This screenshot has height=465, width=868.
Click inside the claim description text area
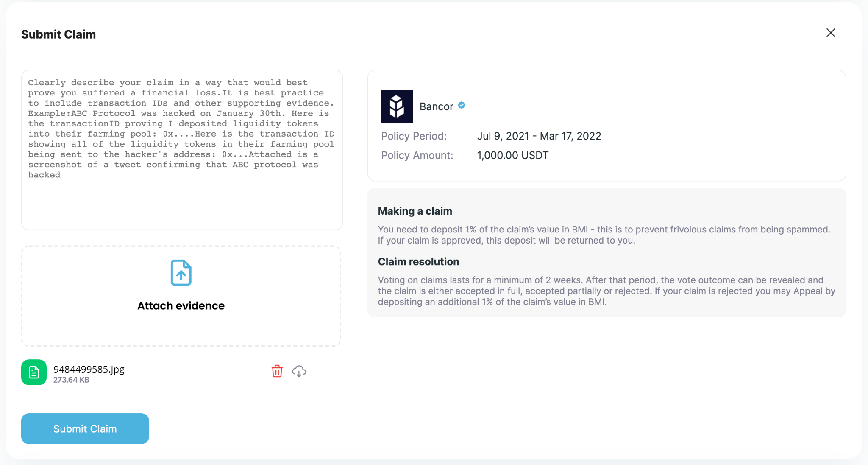[182, 149]
